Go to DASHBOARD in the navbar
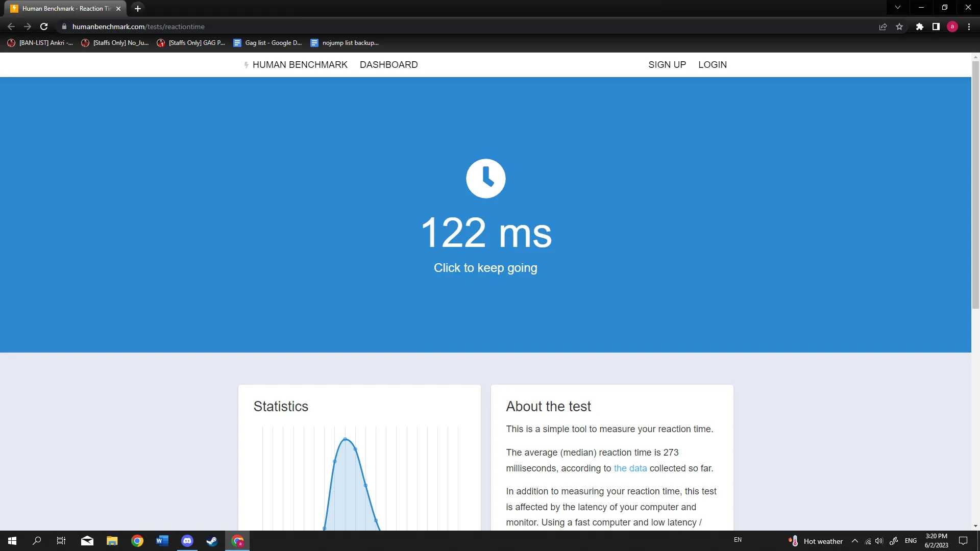 coord(388,65)
